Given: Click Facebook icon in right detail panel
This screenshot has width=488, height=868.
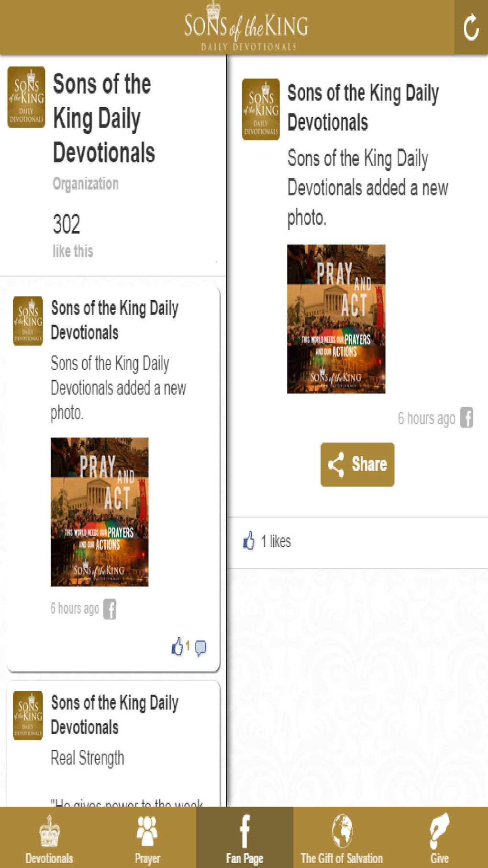Looking at the screenshot, I should (466, 417).
